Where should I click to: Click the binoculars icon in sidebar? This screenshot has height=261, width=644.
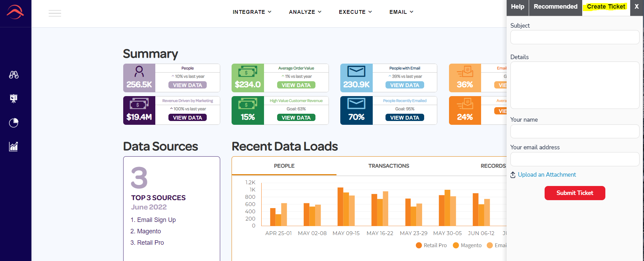(14, 74)
